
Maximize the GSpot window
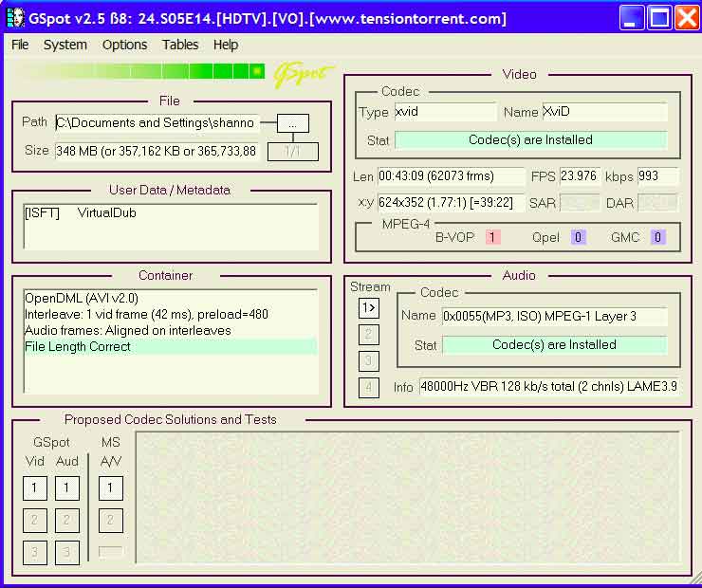pos(659,18)
